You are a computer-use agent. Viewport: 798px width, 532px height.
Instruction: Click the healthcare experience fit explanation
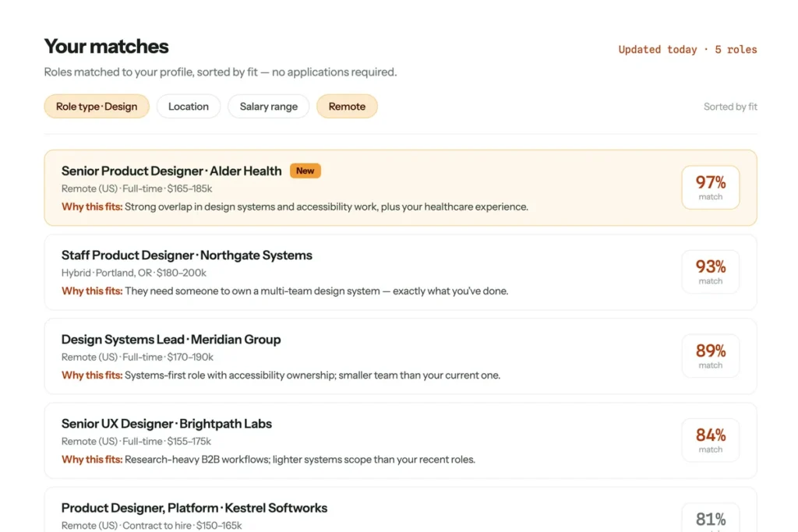pos(295,207)
